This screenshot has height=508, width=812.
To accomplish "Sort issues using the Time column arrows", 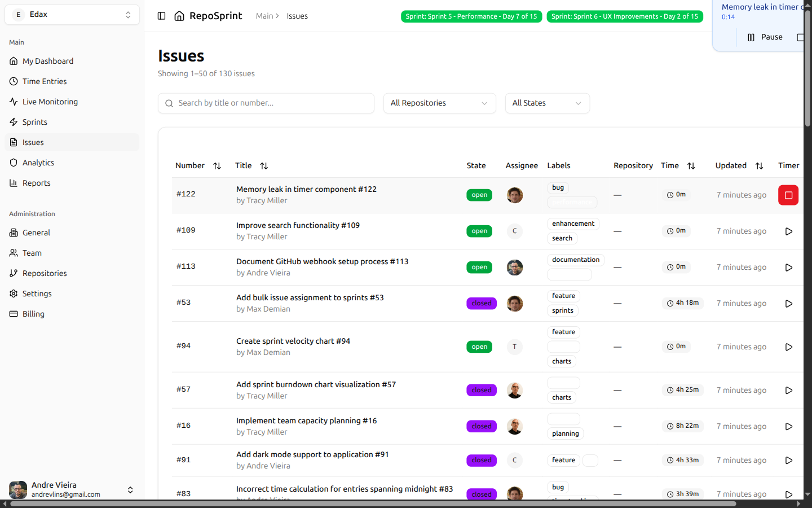I will [x=690, y=166].
